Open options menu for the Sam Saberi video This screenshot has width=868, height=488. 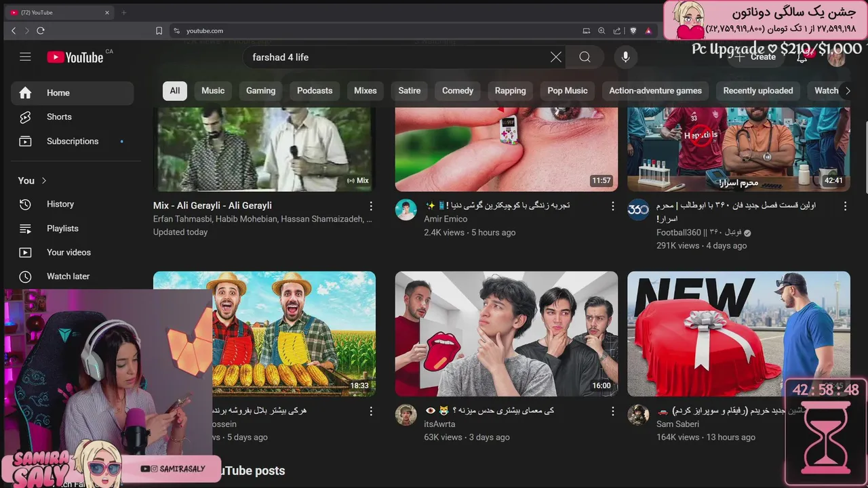(x=845, y=411)
